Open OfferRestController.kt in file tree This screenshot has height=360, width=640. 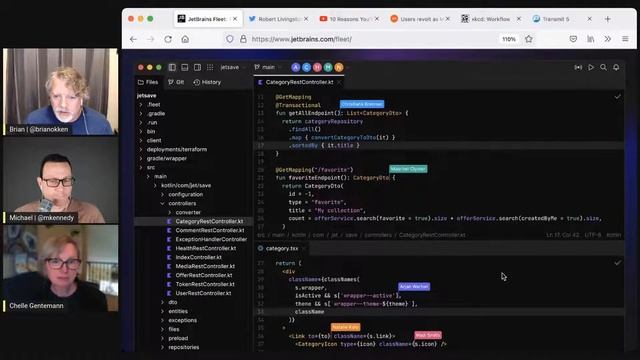(x=204, y=275)
